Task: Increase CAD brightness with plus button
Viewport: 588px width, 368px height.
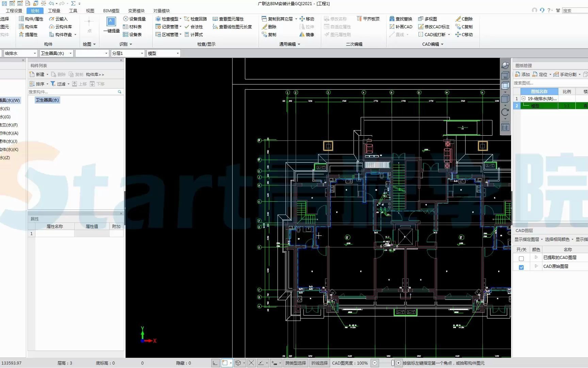Action: [398, 363]
